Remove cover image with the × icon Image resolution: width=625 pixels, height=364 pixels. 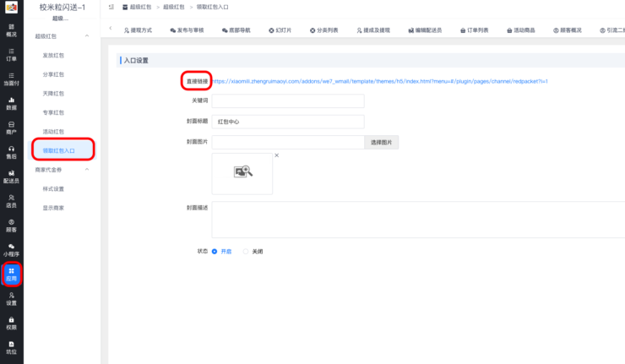[276, 155]
